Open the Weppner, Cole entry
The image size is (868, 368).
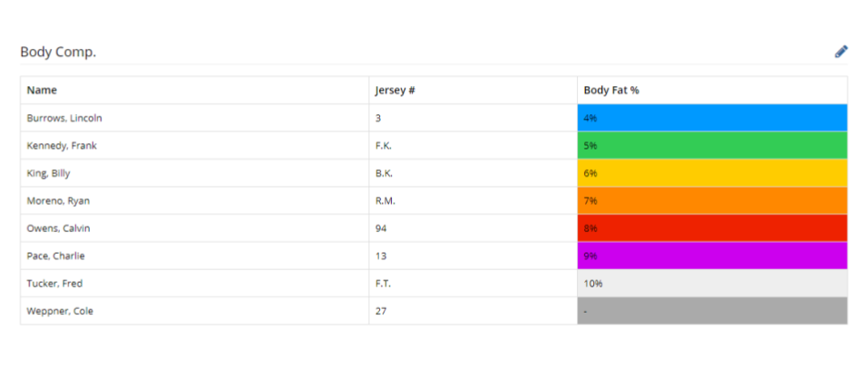(60, 312)
